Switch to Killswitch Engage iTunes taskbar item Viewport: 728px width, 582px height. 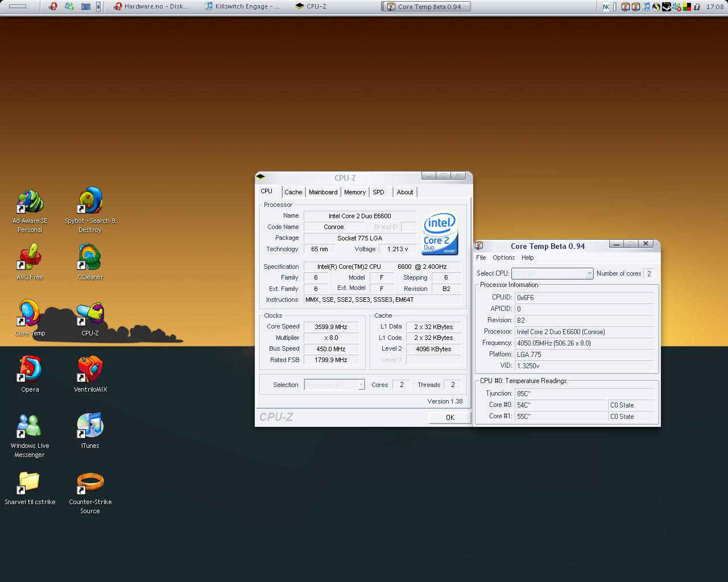[242, 7]
